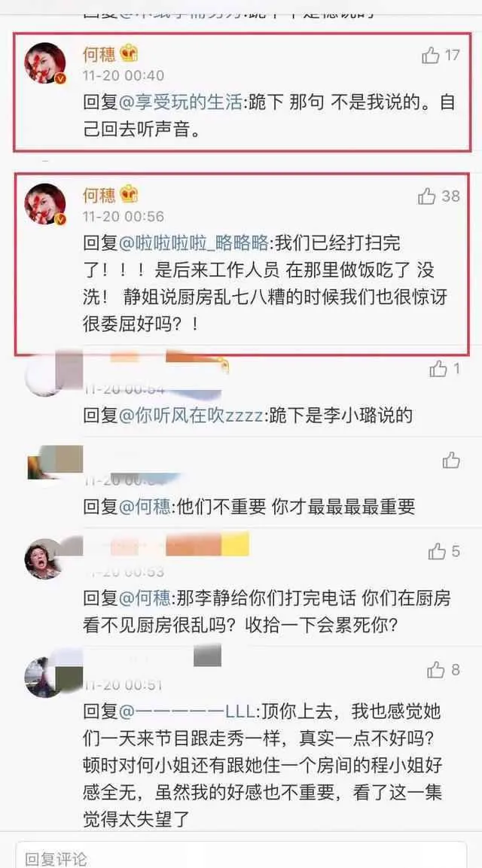This screenshot has height=868, width=482.
Task: Tap thumbs-up on comment with 1 like
Action: [x=438, y=369]
